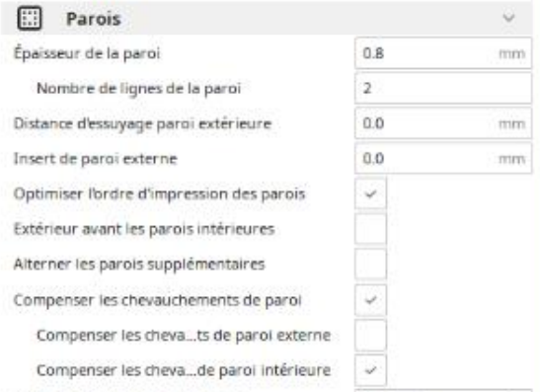The width and height of the screenshot is (540, 392).
Task: Select Optimiser l'ordre d'impression des parois label
Action: (x=160, y=194)
